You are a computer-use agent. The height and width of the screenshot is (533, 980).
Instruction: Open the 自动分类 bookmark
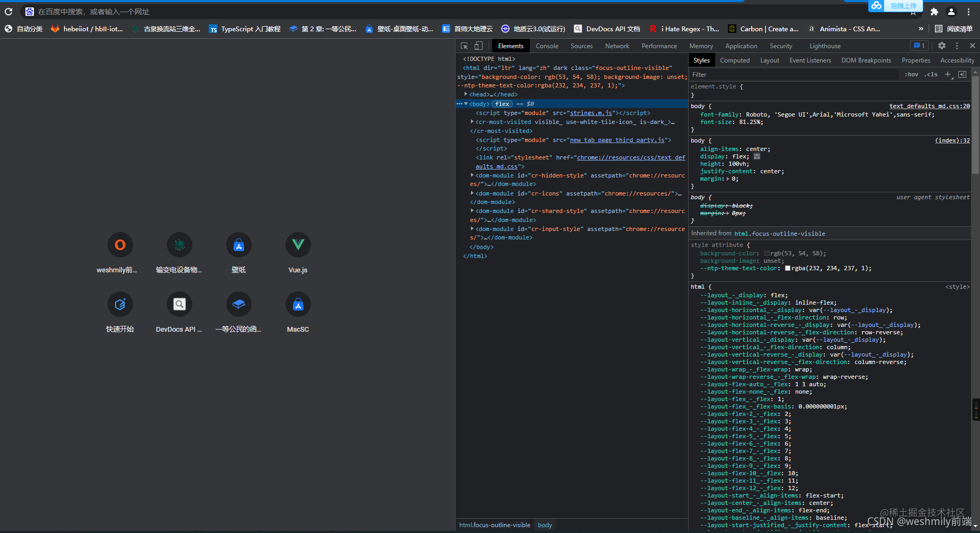pyautogui.click(x=24, y=29)
